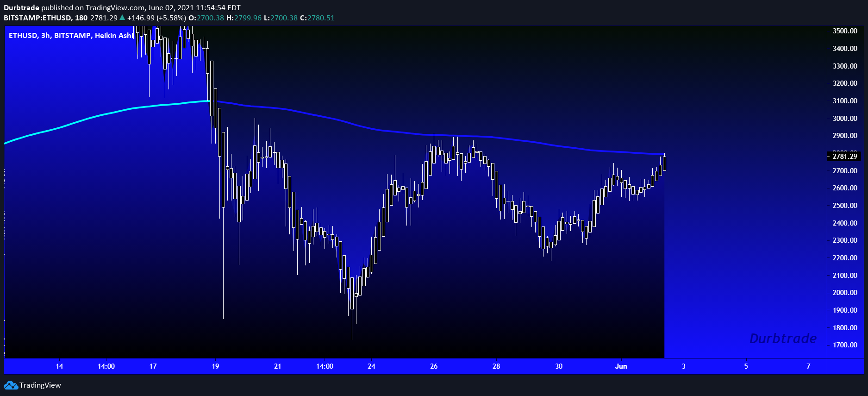Click the interval value 180 in the header
The height and width of the screenshot is (396, 868).
[x=81, y=18]
